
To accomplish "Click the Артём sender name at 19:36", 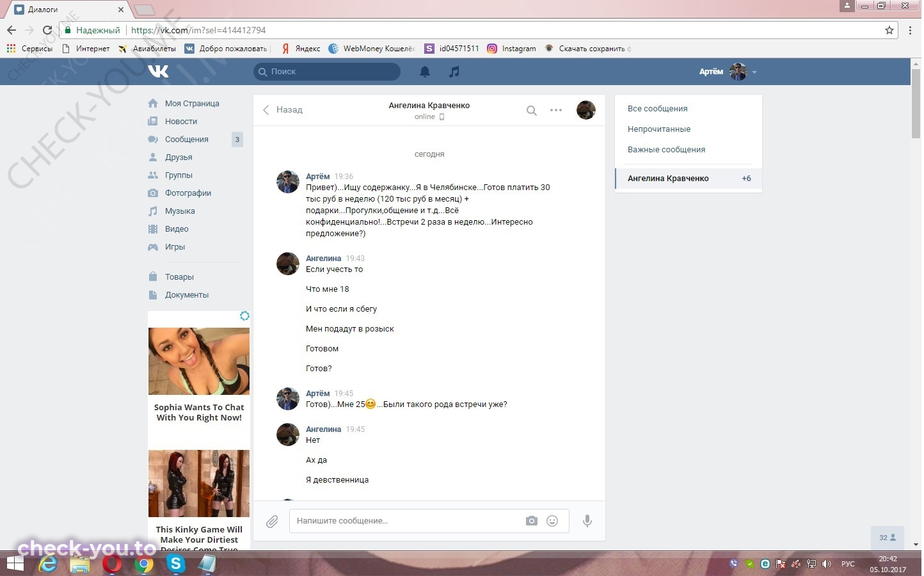I will [x=318, y=176].
